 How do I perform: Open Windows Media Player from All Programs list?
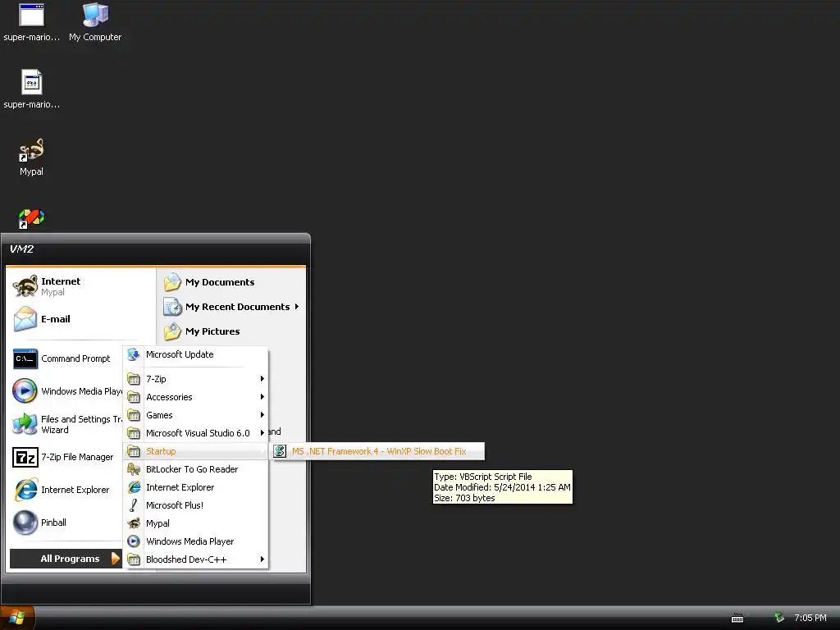[195, 541]
